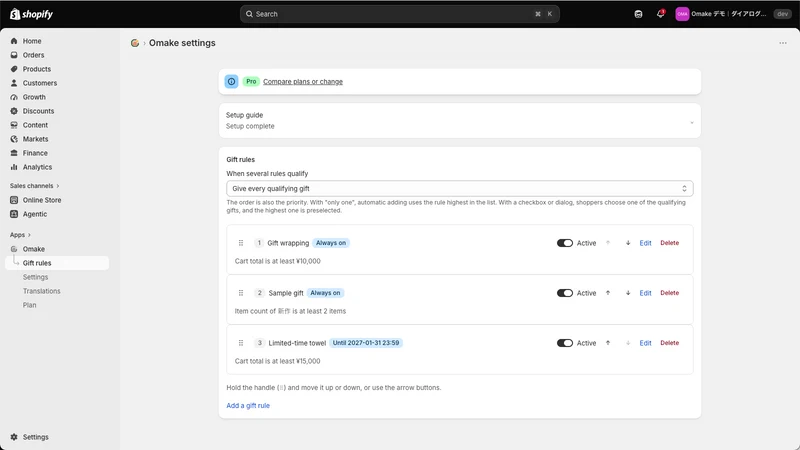This screenshot has width=800, height=450.
Task: Open Translations in Omake submenu
Action: pyautogui.click(x=41, y=291)
